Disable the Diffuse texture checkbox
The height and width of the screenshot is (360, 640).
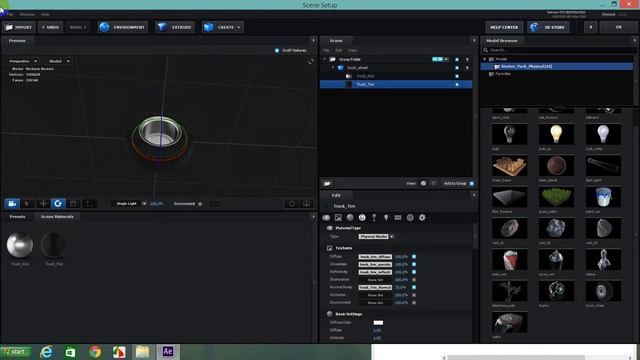tap(414, 257)
